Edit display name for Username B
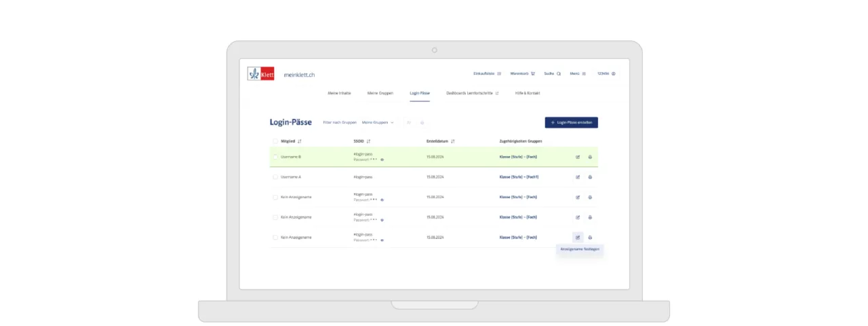 578,157
